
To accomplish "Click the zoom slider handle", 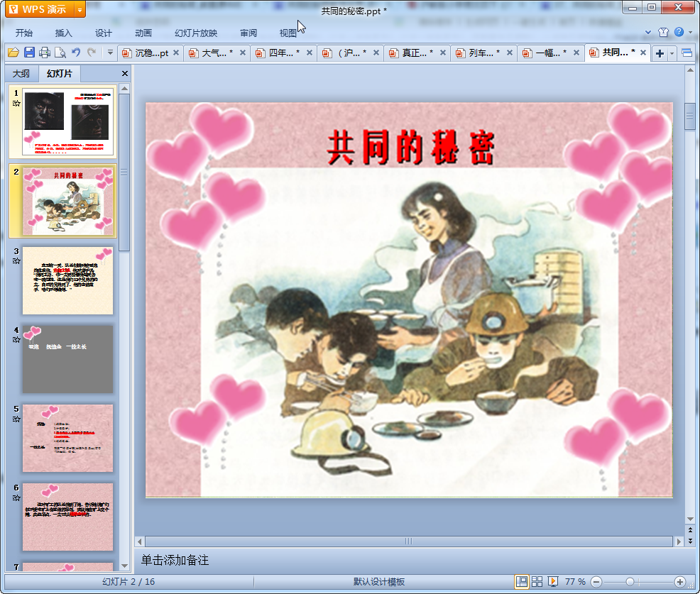I will point(630,581).
